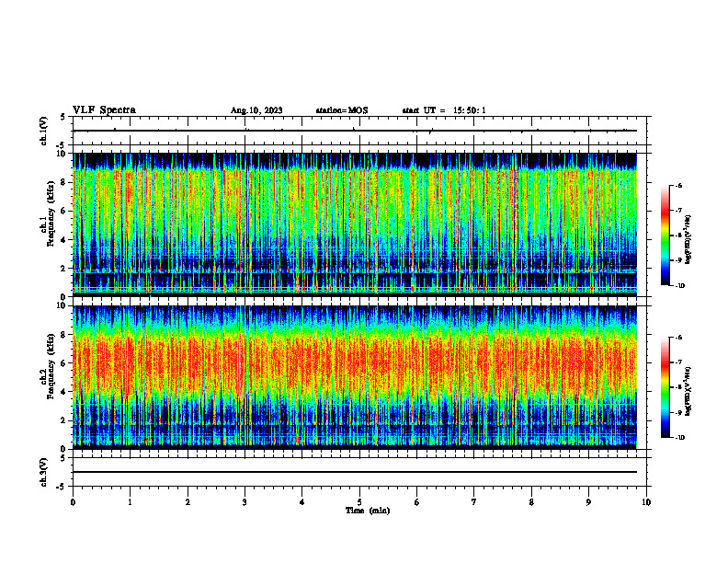The image size is (728, 563).
Task: Click the "station=MOS" header text
Action: pos(342,110)
